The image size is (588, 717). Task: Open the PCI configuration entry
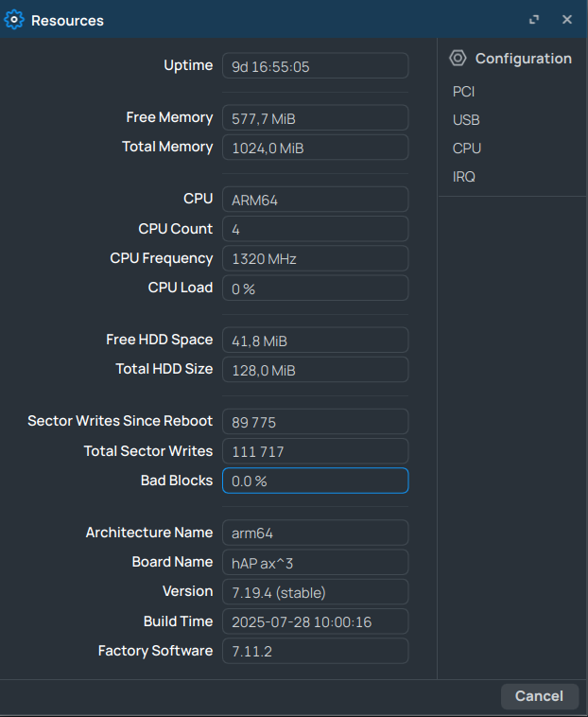463,92
